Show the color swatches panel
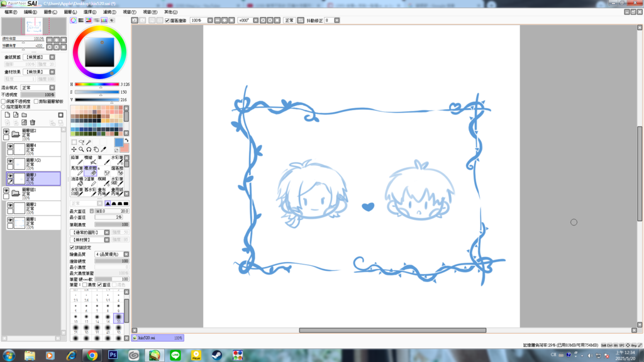The height and width of the screenshot is (362, 644). click(104, 20)
